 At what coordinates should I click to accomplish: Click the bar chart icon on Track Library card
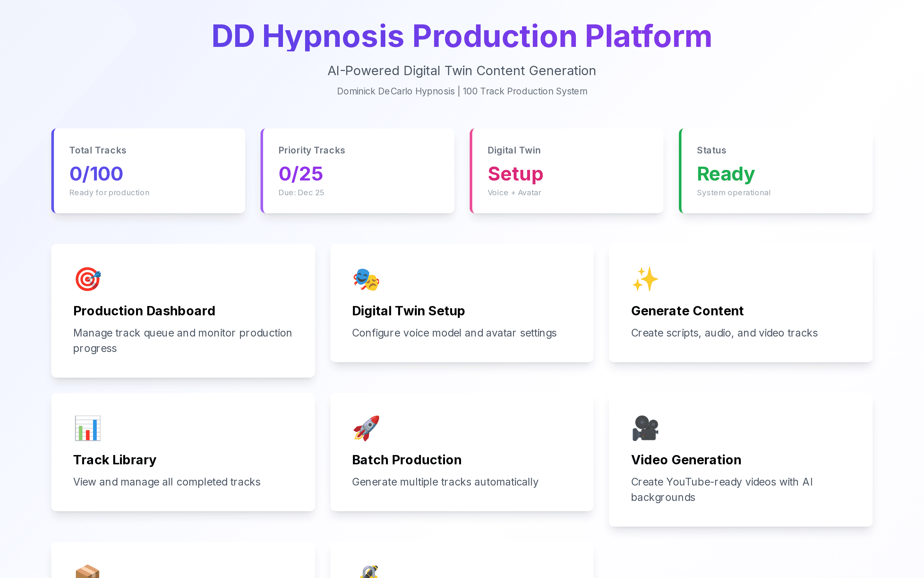point(88,428)
